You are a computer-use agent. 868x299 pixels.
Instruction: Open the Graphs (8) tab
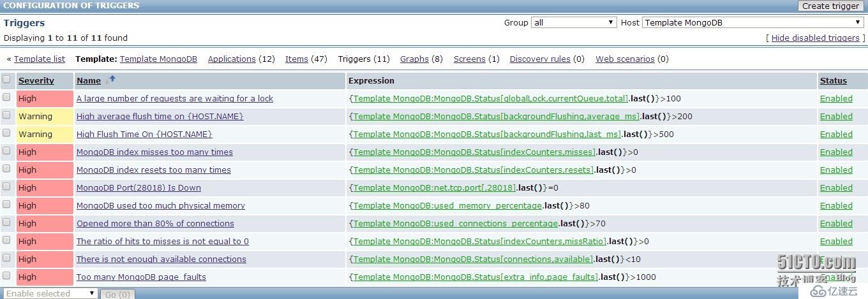pyautogui.click(x=414, y=59)
